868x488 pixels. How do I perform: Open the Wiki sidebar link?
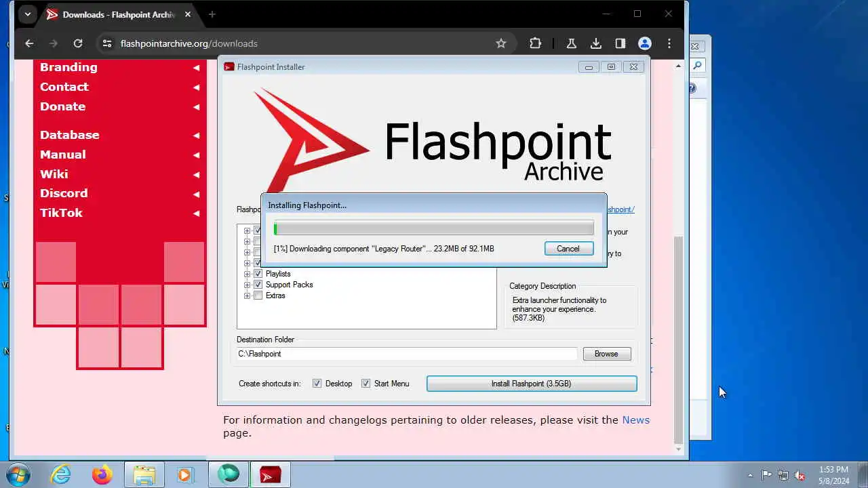click(54, 174)
